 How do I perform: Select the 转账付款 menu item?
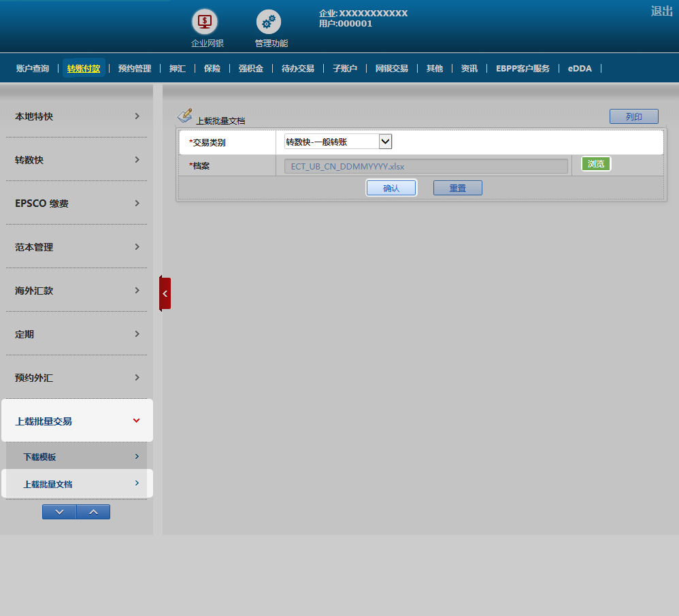click(x=84, y=69)
